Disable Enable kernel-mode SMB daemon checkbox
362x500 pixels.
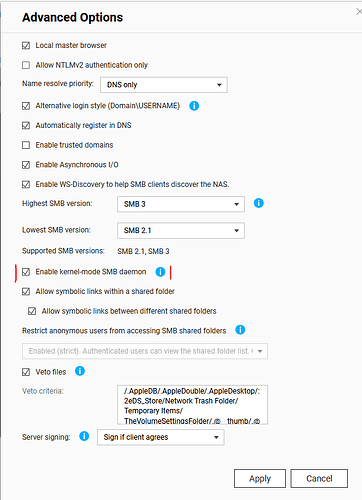pos(26,272)
